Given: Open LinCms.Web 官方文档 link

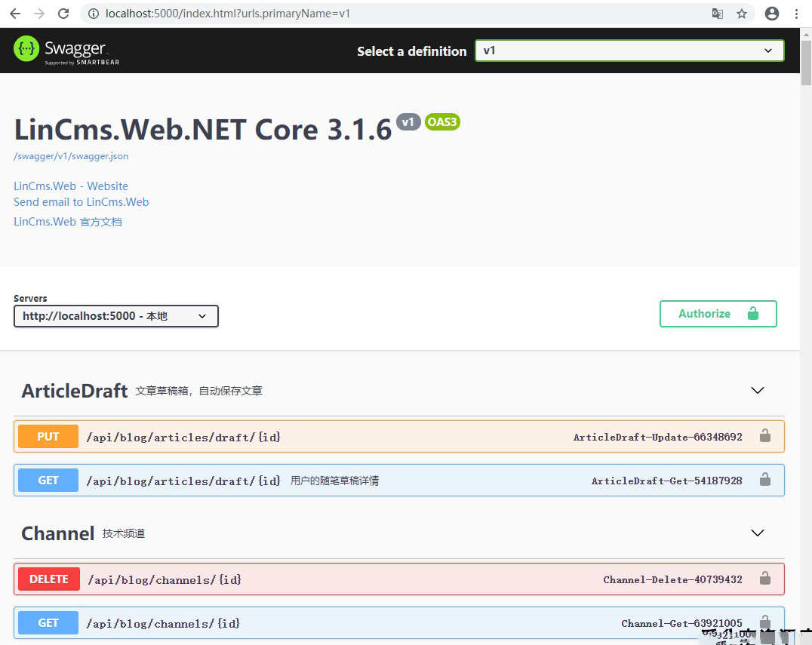Looking at the screenshot, I should pyautogui.click(x=68, y=222).
